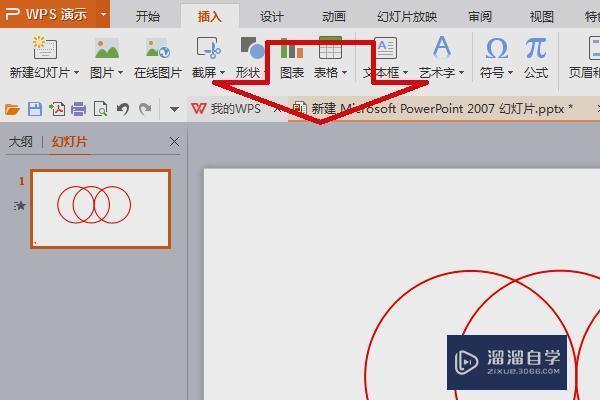Show the 大纲 outline pane tab
600x400 pixels.
pyautogui.click(x=21, y=142)
